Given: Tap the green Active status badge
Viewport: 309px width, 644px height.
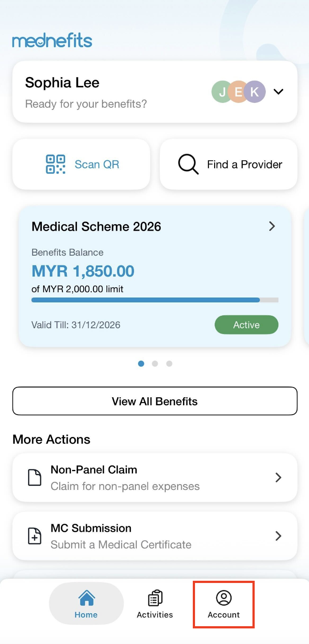Looking at the screenshot, I should 246,325.
